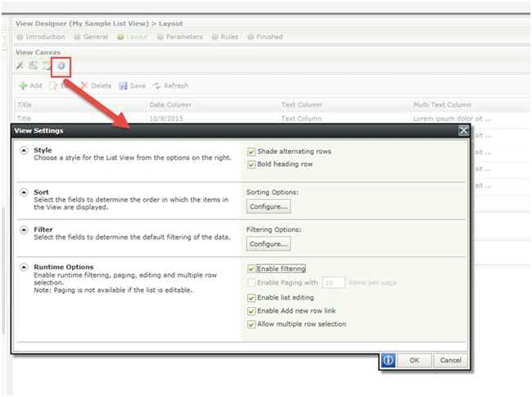Open the View Settings gear icon

click(61, 66)
